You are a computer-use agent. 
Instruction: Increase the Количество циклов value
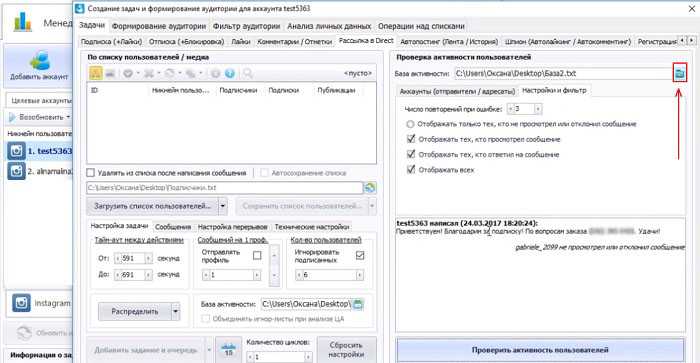[x=308, y=357]
